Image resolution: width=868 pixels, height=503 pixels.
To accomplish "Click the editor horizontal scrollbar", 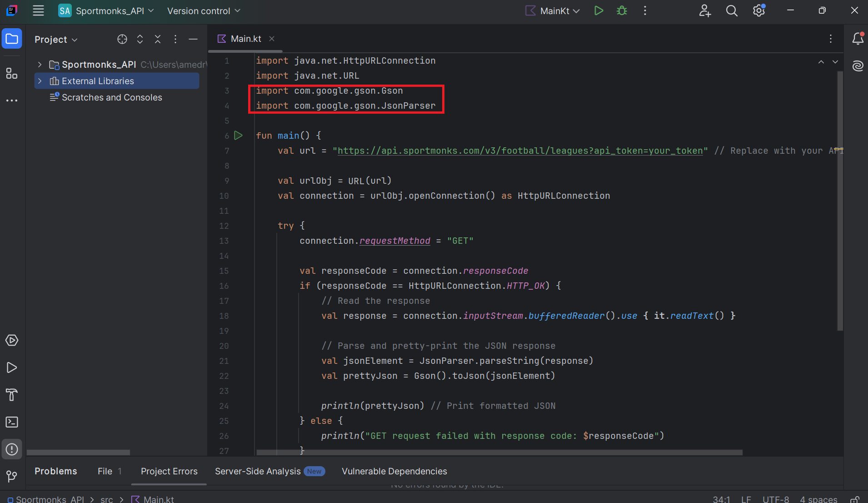I will tap(499, 453).
